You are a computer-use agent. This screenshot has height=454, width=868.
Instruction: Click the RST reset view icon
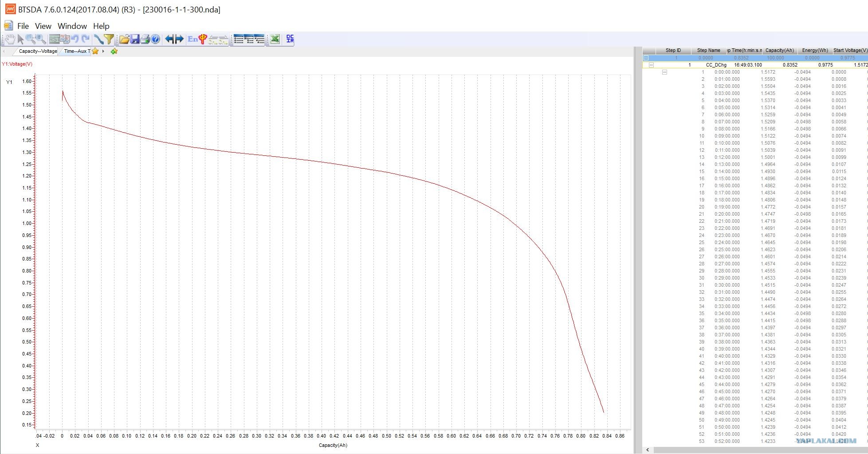(x=54, y=39)
